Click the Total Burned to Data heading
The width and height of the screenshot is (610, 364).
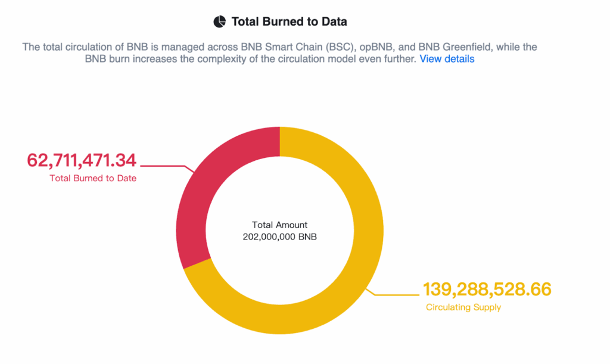[289, 21]
